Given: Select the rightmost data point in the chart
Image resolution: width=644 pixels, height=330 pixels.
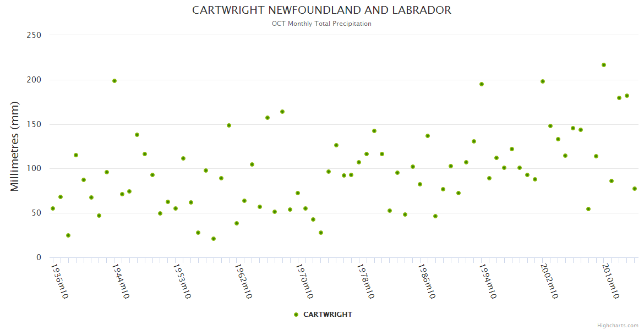Looking at the screenshot, I should click(x=635, y=189).
